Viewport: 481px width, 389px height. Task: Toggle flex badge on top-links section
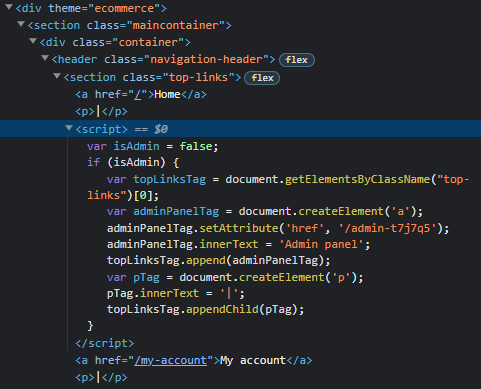(x=262, y=78)
